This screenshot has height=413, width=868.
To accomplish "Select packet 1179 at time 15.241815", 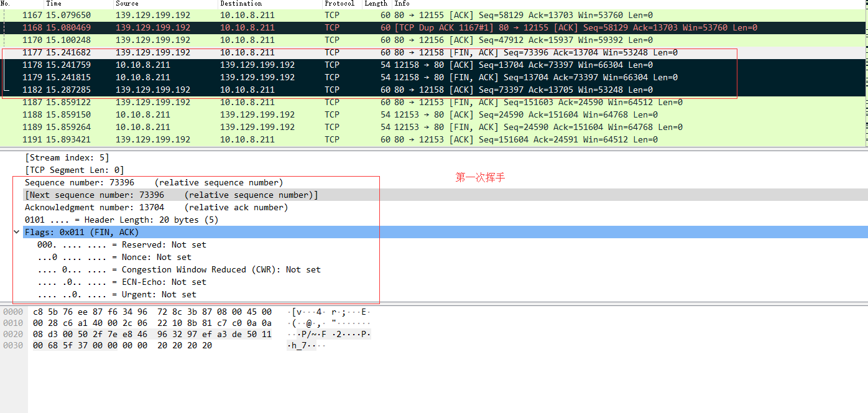I will pos(434,77).
